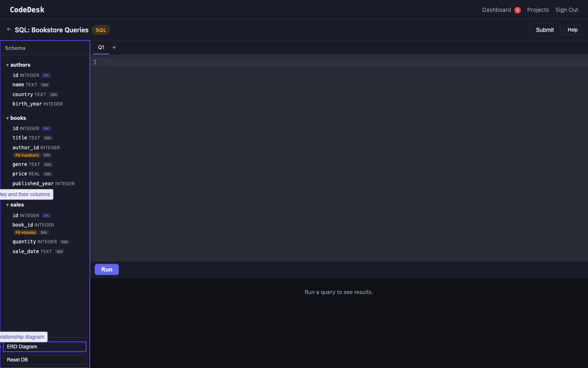588x368 pixels.
Task: Click the FK→books badge under book_id
Action: coord(25,232)
